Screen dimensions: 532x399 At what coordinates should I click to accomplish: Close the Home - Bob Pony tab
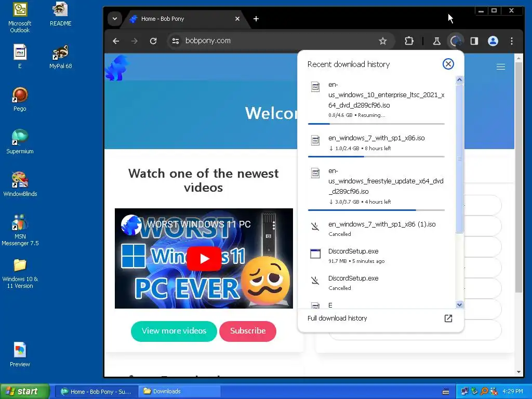[237, 19]
